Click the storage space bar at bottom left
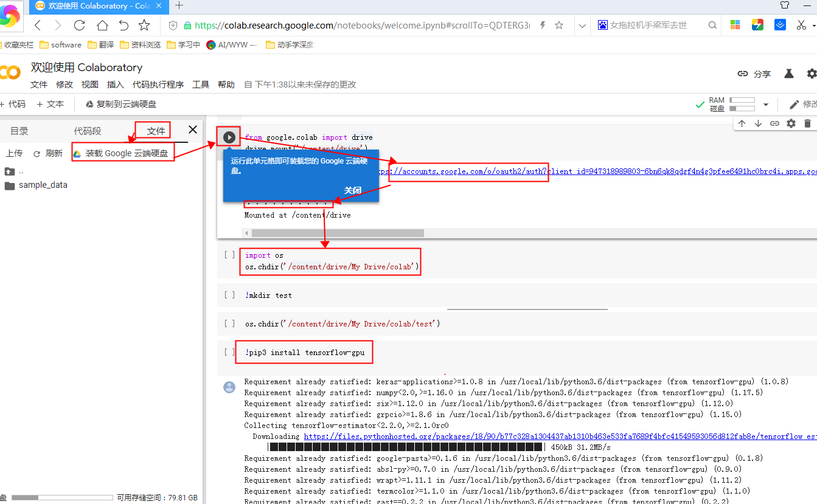Screen dimensions: 817x504 coord(62,497)
